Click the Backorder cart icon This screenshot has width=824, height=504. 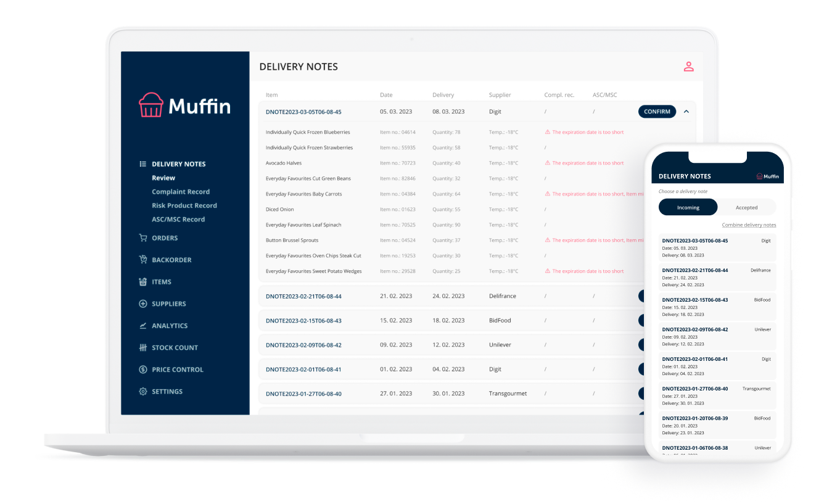(x=143, y=260)
